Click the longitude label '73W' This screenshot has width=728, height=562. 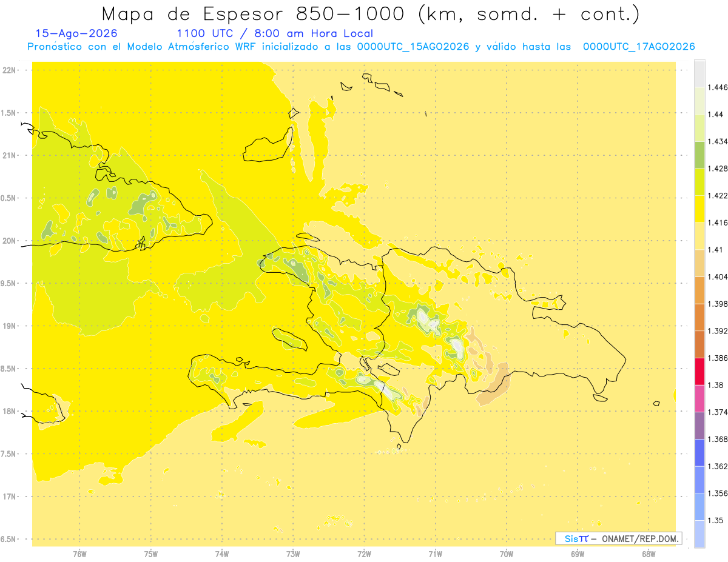click(x=293, y=554)
